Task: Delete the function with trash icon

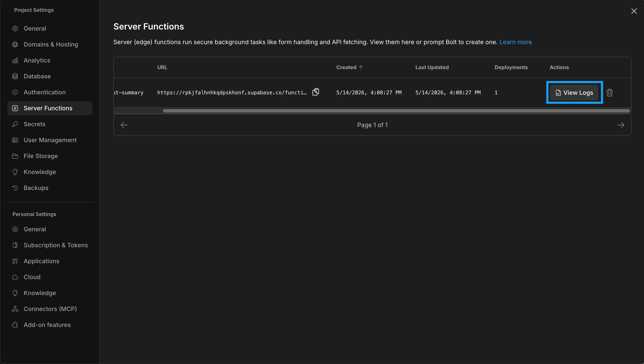Action: [610, 93]
